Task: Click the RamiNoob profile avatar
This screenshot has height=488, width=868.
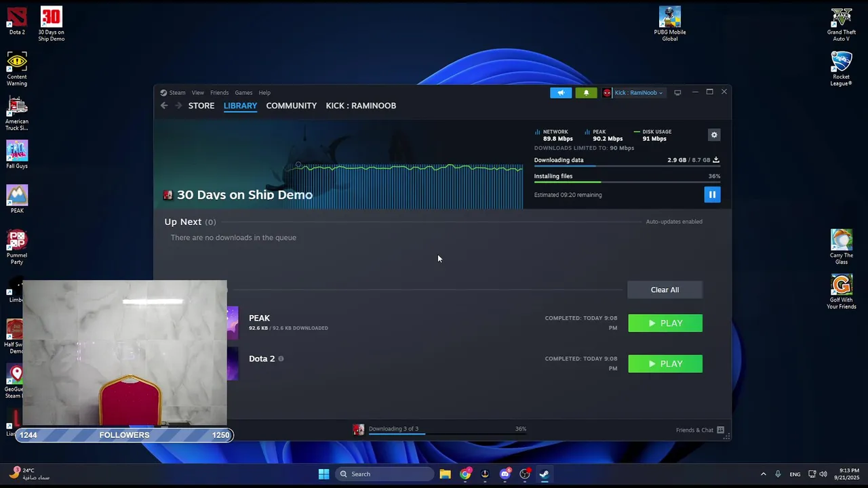Action: click(x=607, y=93)
